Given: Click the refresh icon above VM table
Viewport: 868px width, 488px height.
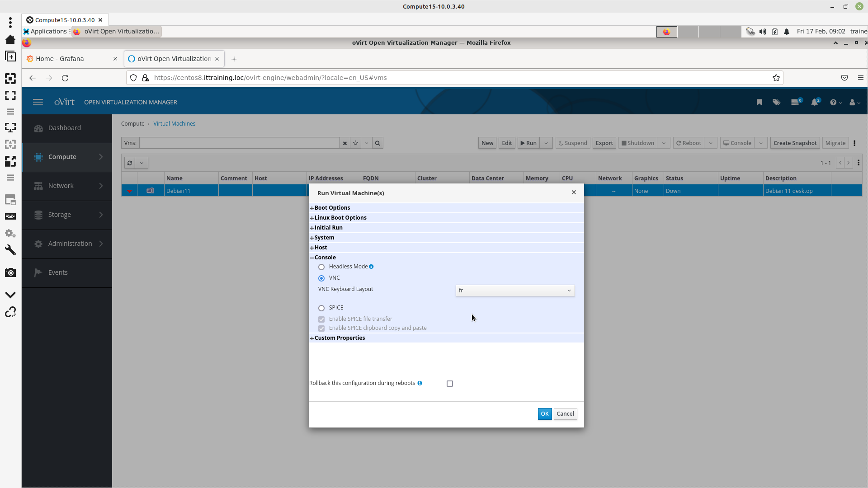Looking at the screenshot, I should tap(130, 163).
